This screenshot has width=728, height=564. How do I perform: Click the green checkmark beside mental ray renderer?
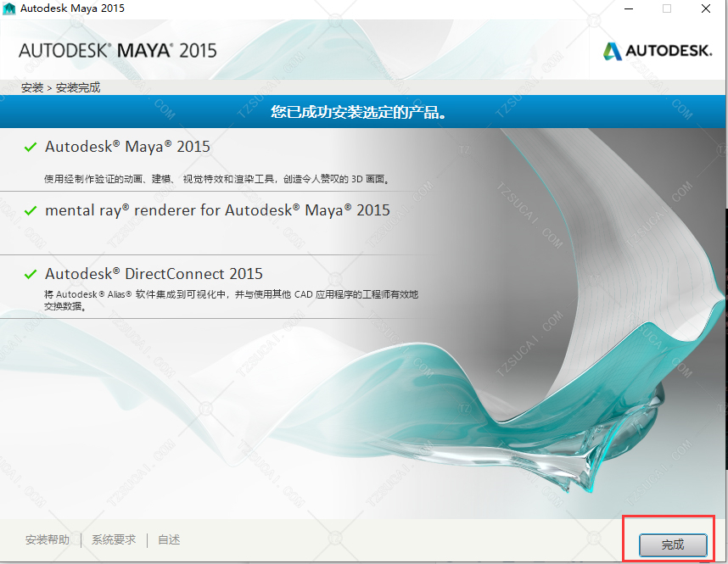pos(31,210)
